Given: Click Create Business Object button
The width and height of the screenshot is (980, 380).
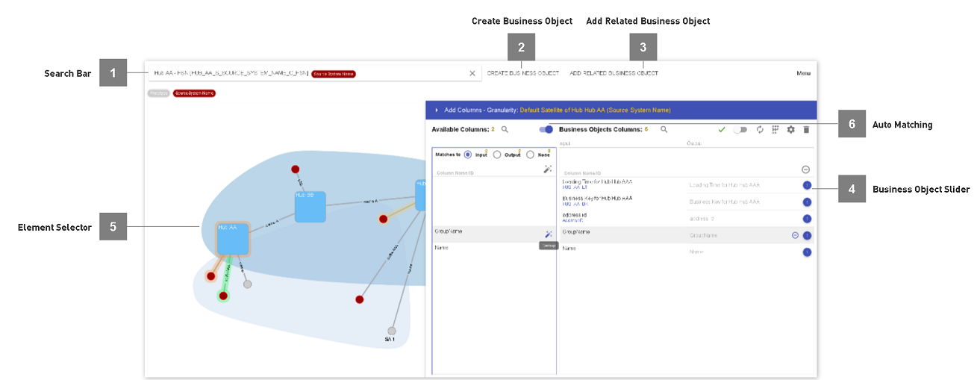Looking at the screenshot, I should pyautogui.click(x=522, y=73).
